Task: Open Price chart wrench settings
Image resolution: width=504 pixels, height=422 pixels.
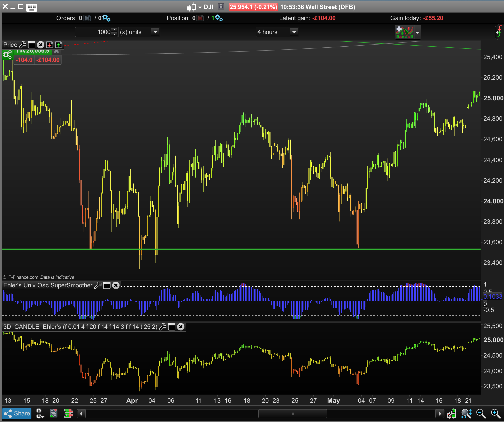Action: [23, 45]
